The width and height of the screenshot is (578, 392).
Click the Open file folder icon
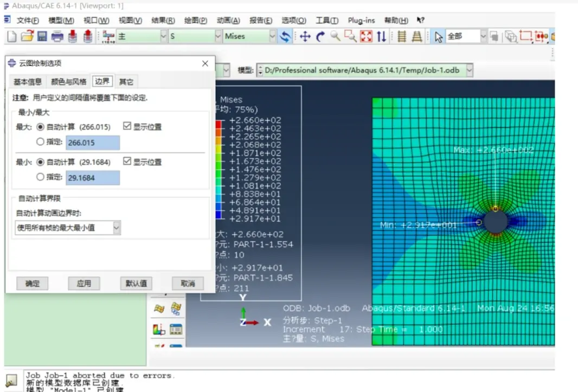tap(27, 36)
